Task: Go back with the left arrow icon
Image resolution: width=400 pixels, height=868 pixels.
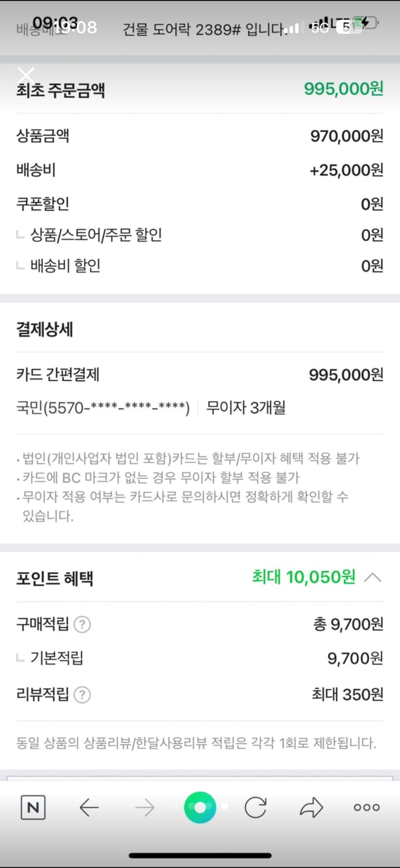Action: [88, 807]
